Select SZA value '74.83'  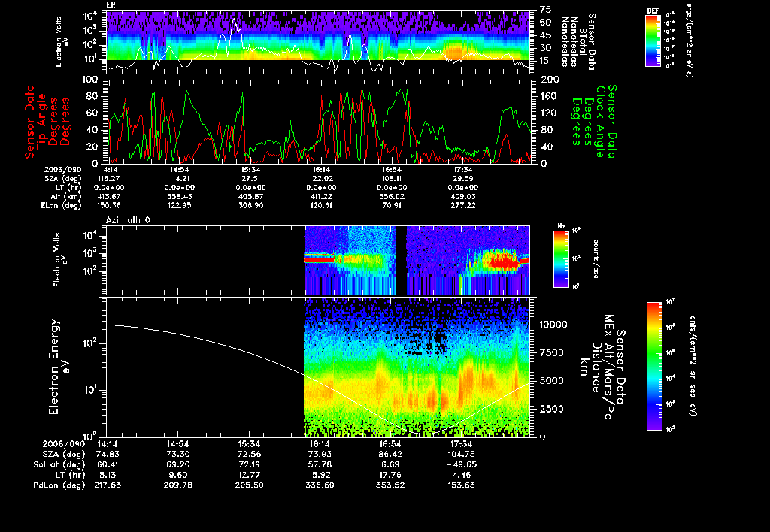click(x=108, y=455)
